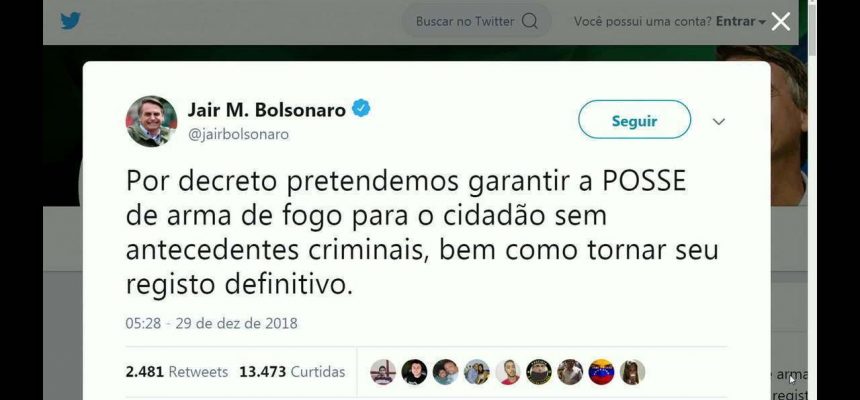Click the second liker avatar
The width and height of the screenshot is (860, 400).
(x=414, y=372)
